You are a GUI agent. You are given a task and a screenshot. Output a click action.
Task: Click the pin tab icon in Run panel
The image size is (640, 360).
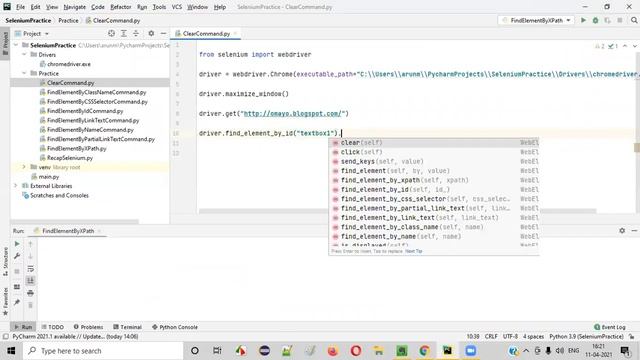[17, 302]
